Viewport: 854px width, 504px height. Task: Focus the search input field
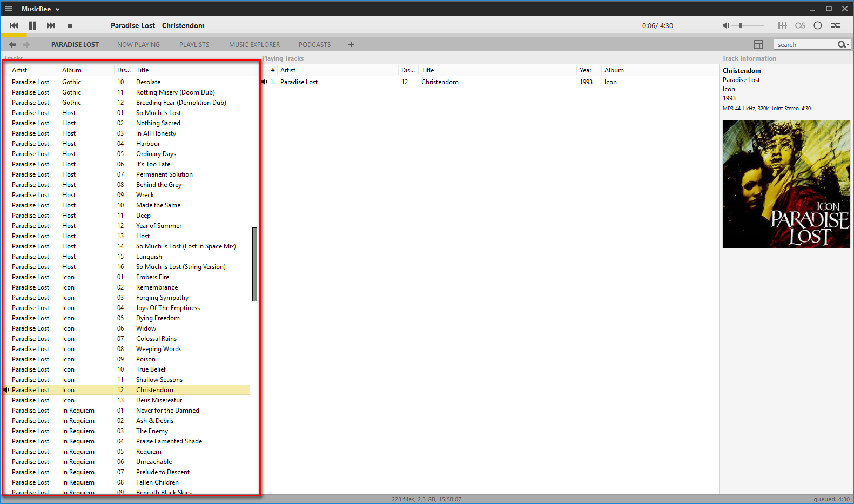805,45
